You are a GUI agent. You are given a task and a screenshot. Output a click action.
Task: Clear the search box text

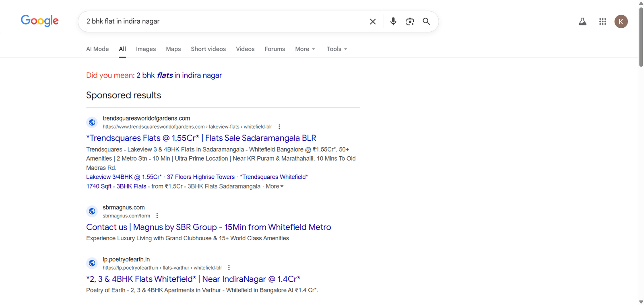pos(373,22)
